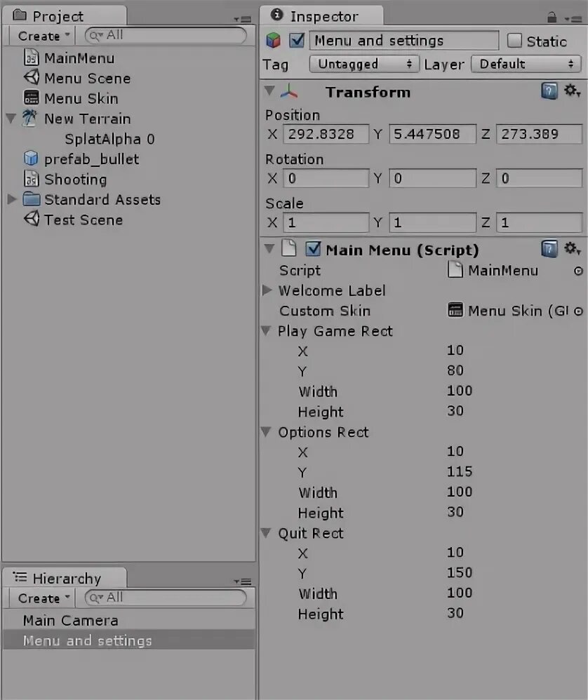Select the Menu Scene asset
588x700 pixels.
click(87, 79)
